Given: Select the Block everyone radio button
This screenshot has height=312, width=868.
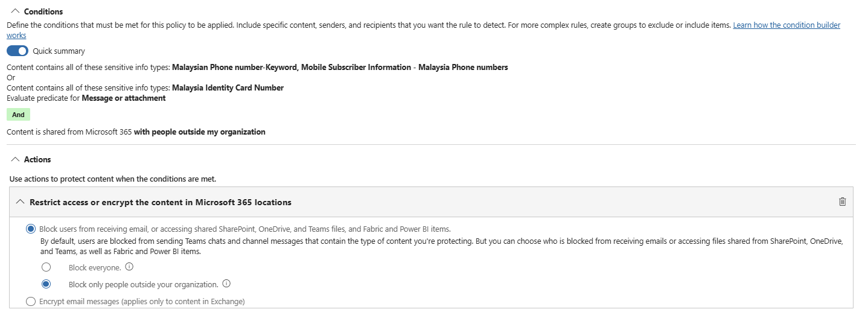Looking at the screenshot, I should 46,267.
